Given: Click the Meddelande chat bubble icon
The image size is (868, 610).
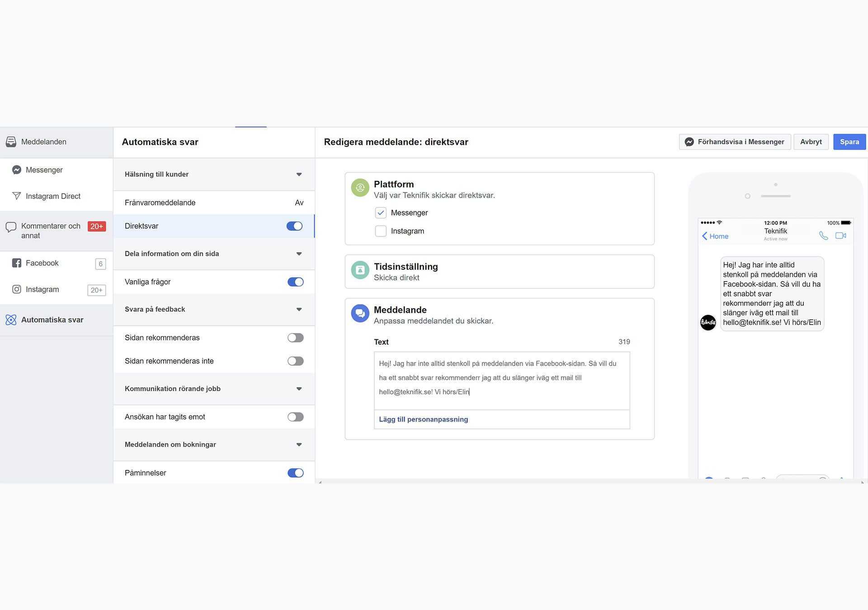Looking at the screenshot, I should click(360, 313).
